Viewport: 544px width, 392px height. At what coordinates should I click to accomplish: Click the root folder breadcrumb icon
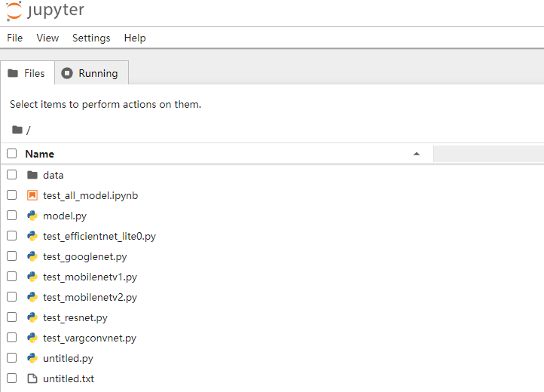click(x=17, y=130)
